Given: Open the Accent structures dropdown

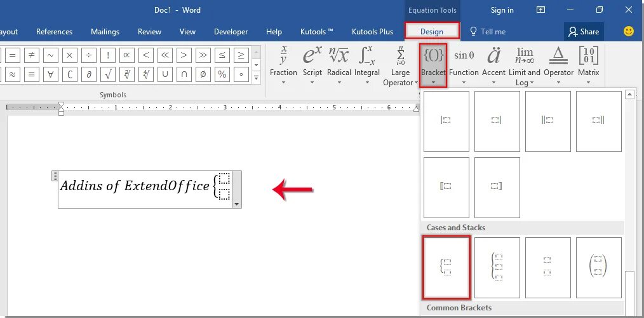Looking at the screenshot, I should pyautogui.click(x=493, y=66).
